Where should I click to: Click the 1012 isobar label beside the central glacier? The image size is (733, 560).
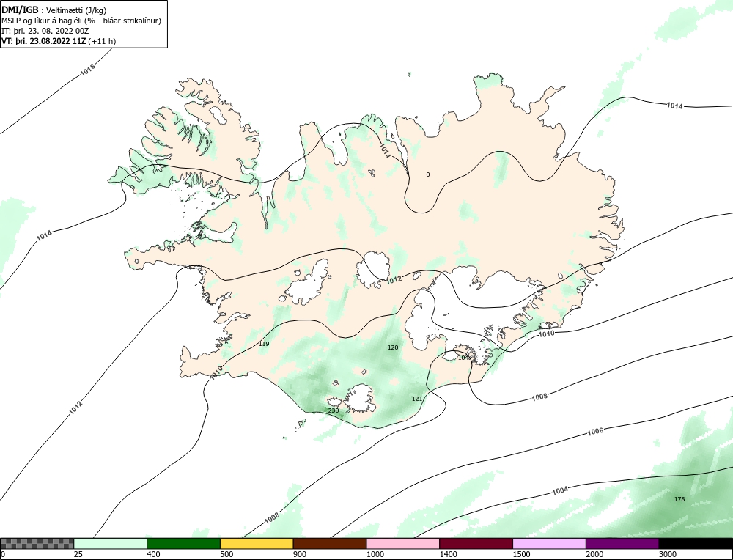394,279
